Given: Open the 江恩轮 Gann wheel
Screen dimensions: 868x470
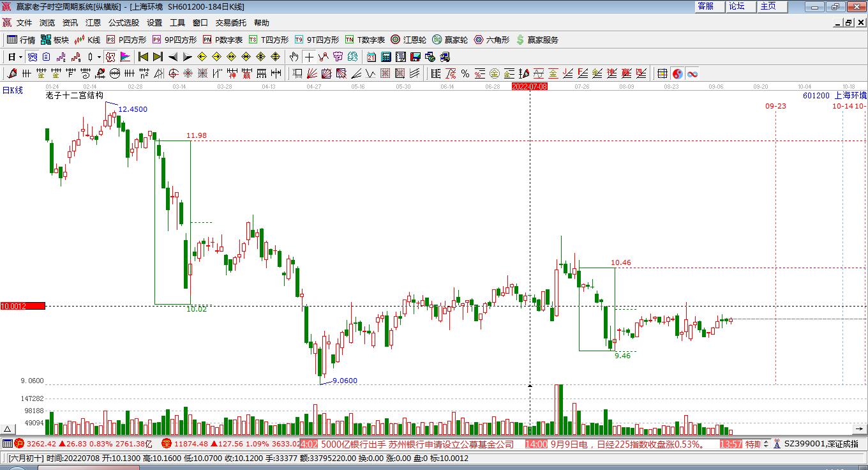Looking at the screenshot, I should (x=408, y=40).
